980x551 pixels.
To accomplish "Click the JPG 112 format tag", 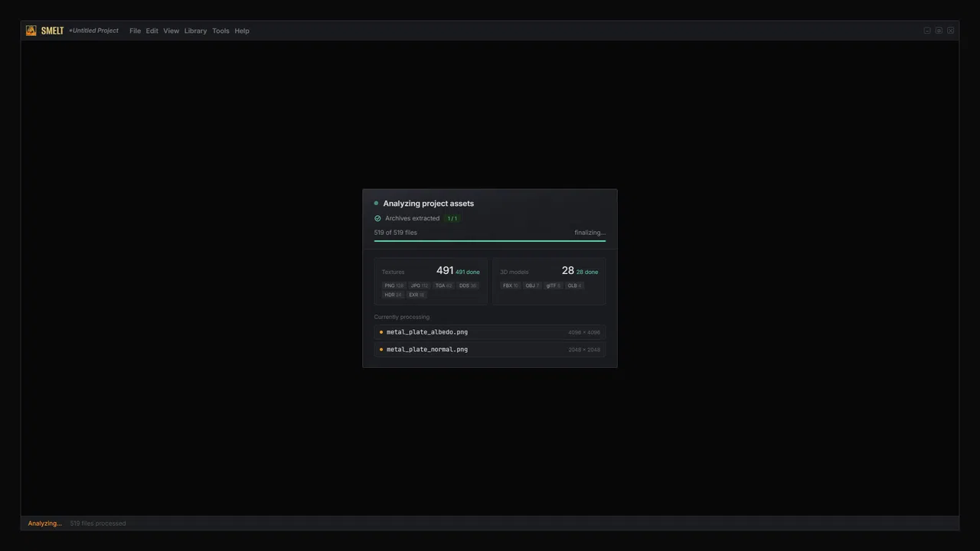I will pyautogui.click(x=420, y=285).
